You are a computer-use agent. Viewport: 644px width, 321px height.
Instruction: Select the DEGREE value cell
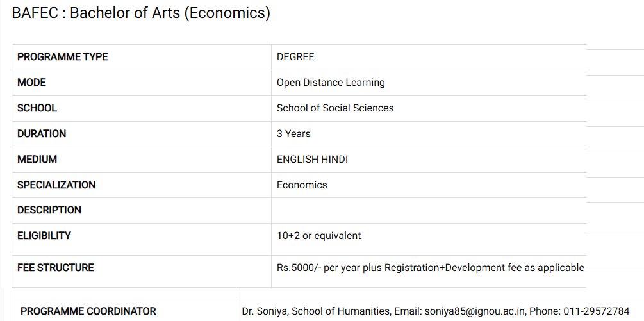click(295, 57)
